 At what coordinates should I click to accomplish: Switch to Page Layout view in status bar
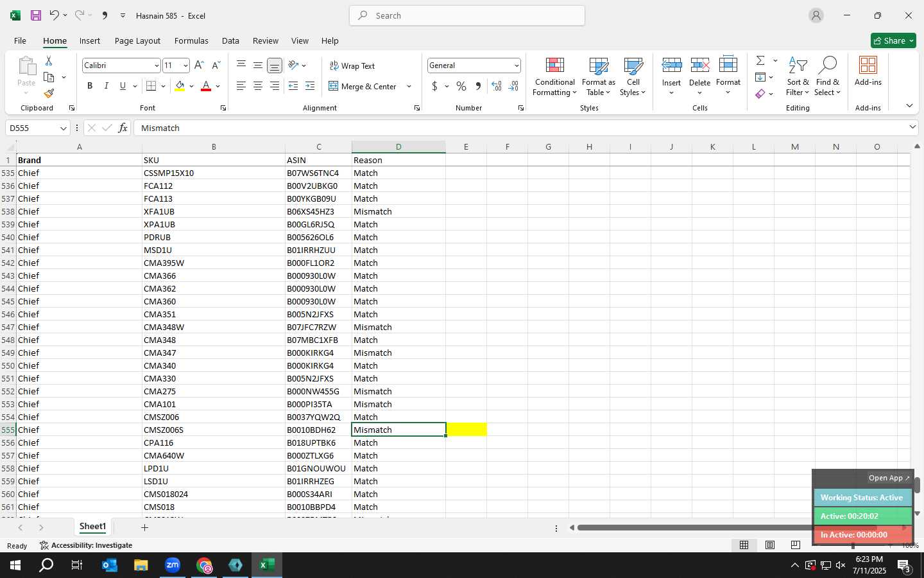point(770,545)
